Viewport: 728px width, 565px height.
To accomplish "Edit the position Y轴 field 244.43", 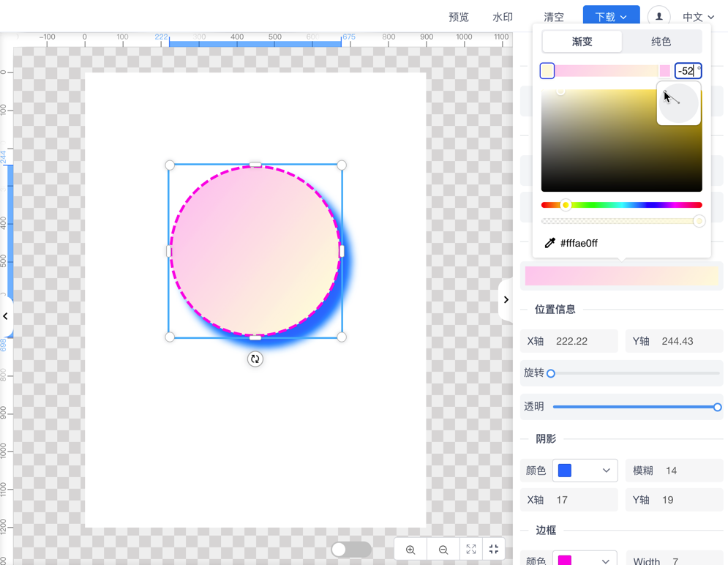I will pyautogui.click(x=674, y=341).
